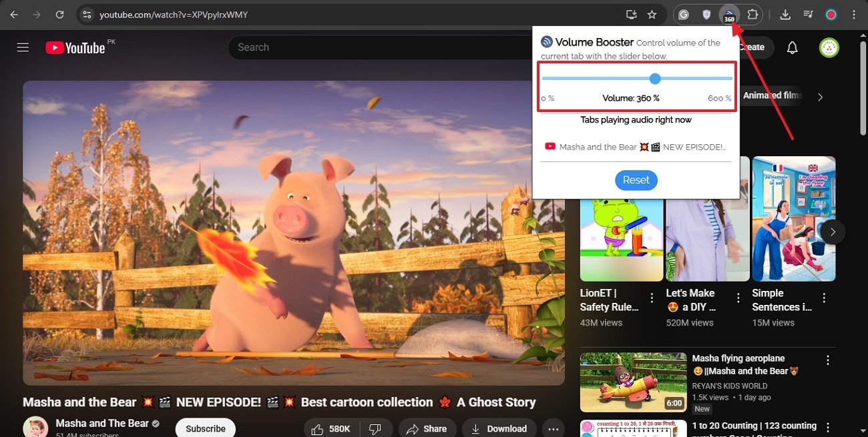The height and width of the screenshot is (437, 868).
Task: Open the Simple Sentences short thumbnail
Action: [x=794, y=219]
